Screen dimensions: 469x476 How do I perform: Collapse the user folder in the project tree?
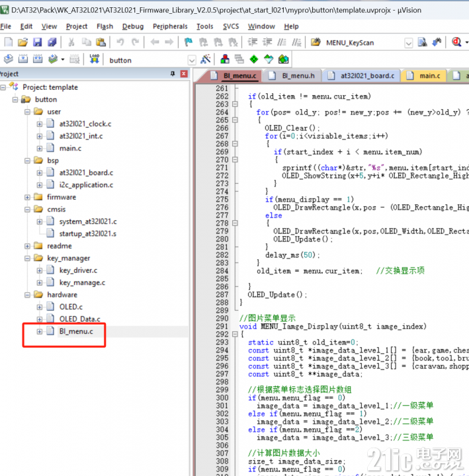(x=27, y=112)
